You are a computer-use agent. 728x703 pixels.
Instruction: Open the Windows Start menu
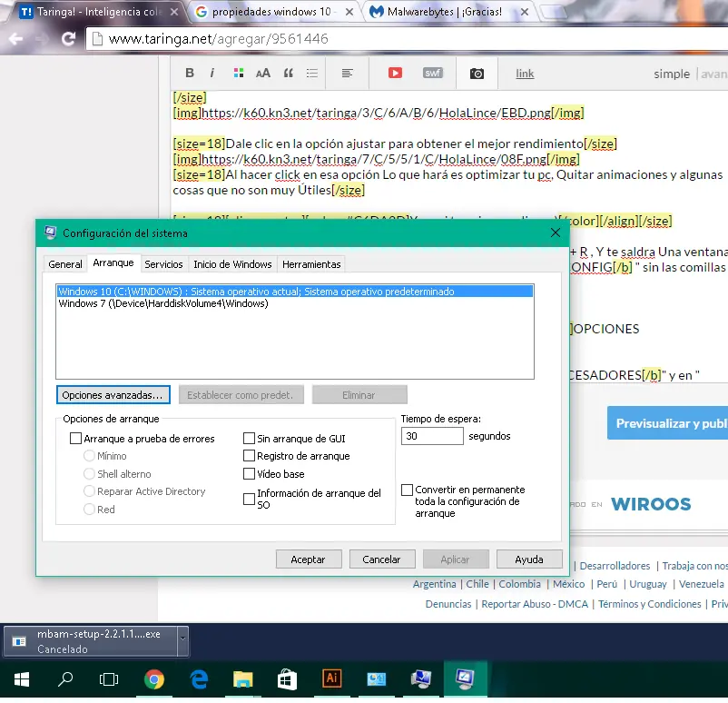tap(22, 679)
